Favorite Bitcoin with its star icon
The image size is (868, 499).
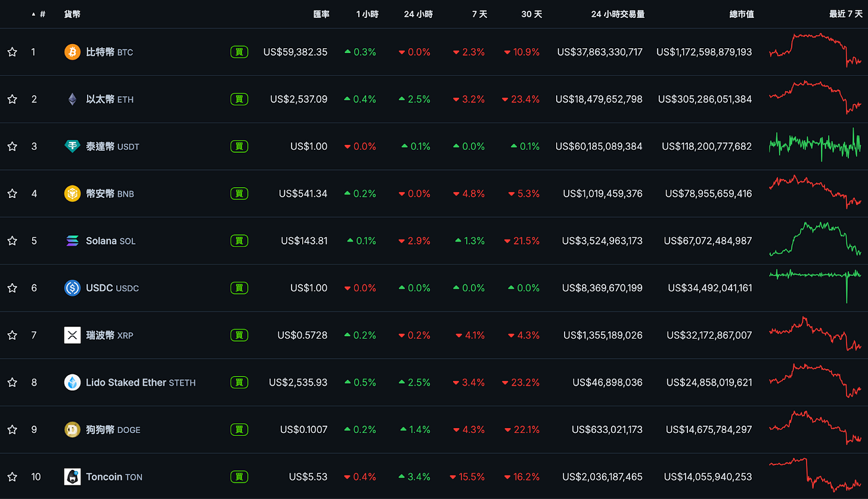(x=12, y=52)
